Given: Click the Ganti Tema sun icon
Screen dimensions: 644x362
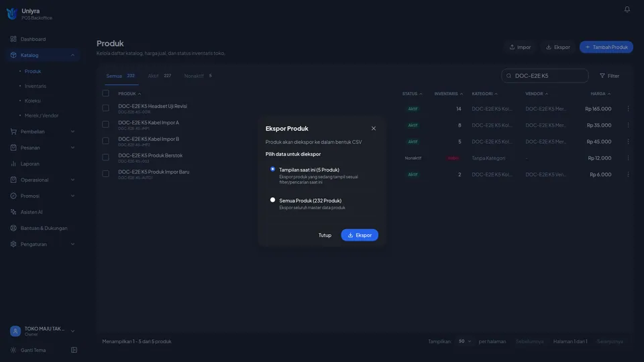Looking at the screenshot, I should 13,350.
